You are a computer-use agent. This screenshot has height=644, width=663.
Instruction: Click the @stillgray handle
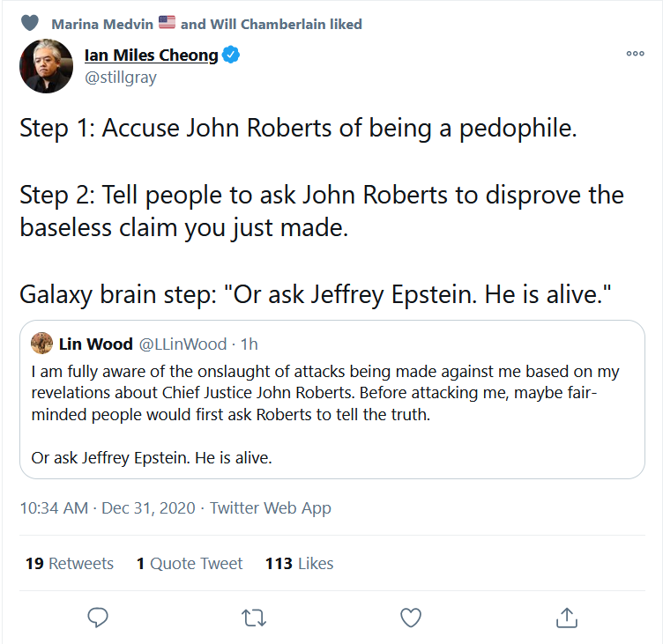point(123,78)
